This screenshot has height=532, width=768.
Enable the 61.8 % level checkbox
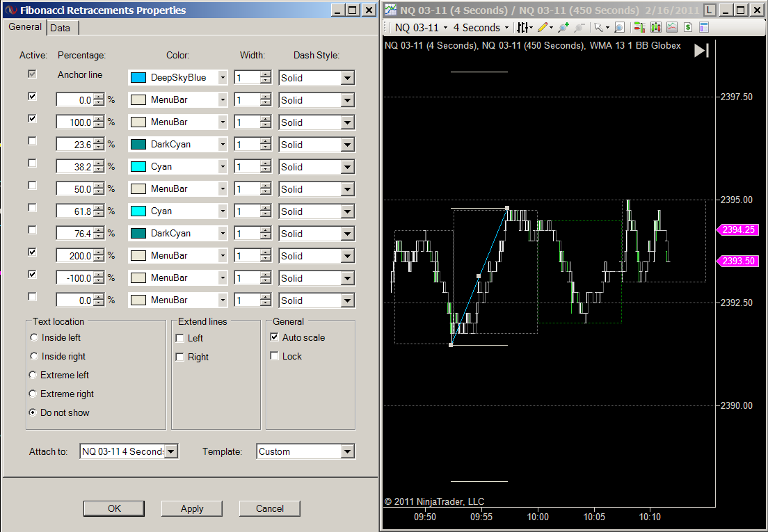[x=32, y=207]
